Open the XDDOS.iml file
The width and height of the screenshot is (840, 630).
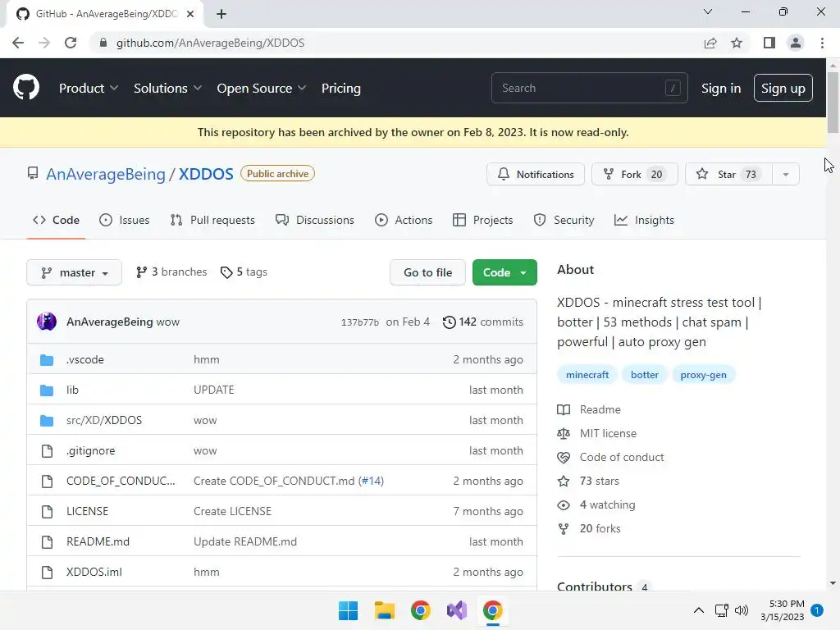pyautogui.click(x=94, y=572)
